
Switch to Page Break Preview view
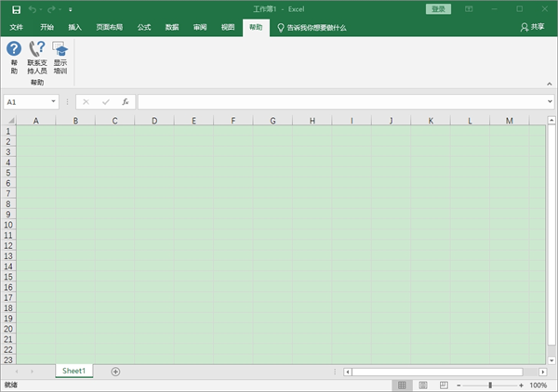(445, 385)
